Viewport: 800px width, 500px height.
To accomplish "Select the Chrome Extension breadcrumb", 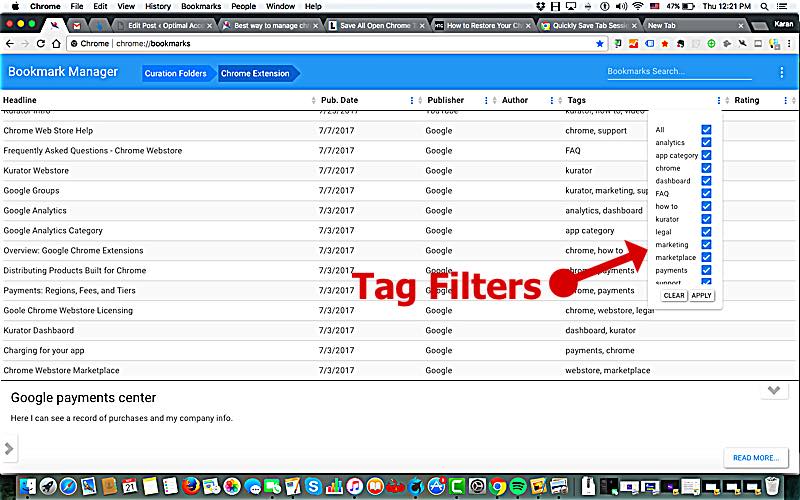I will click(255, 73).
